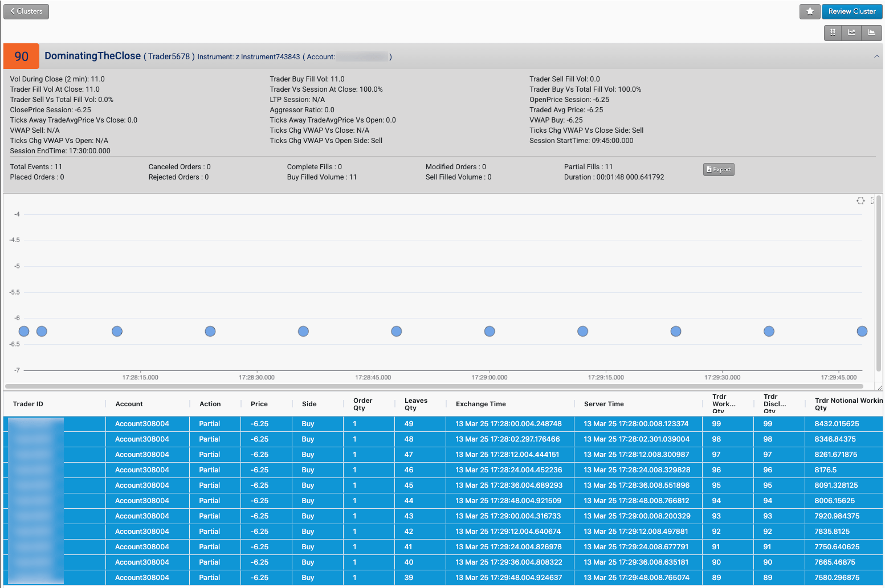885x588 pixels.
Task: Click the resize grip at chart bottom-right corner
Action: 879,387
